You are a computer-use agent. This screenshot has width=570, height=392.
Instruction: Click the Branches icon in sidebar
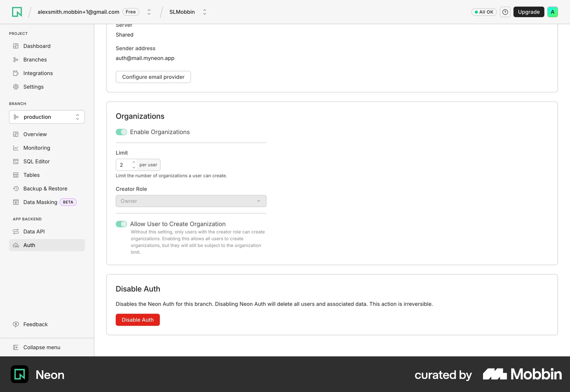pyautogui.click(x=16, y=60)
